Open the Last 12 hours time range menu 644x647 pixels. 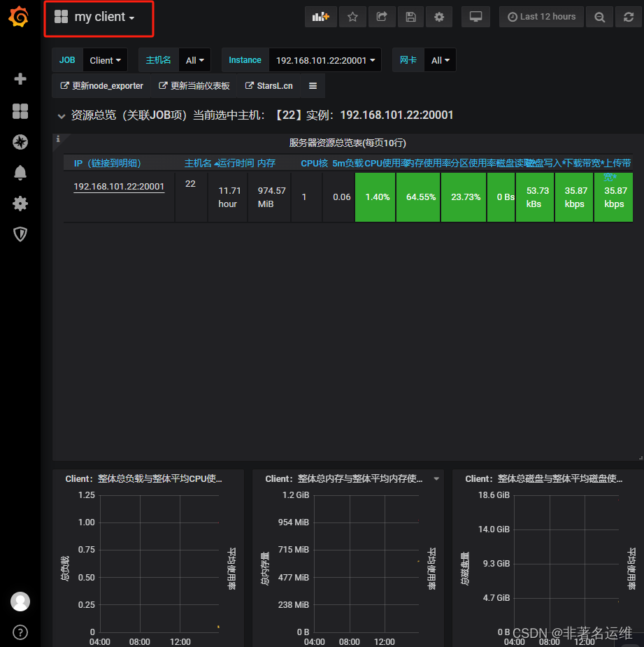coord(541,16)
